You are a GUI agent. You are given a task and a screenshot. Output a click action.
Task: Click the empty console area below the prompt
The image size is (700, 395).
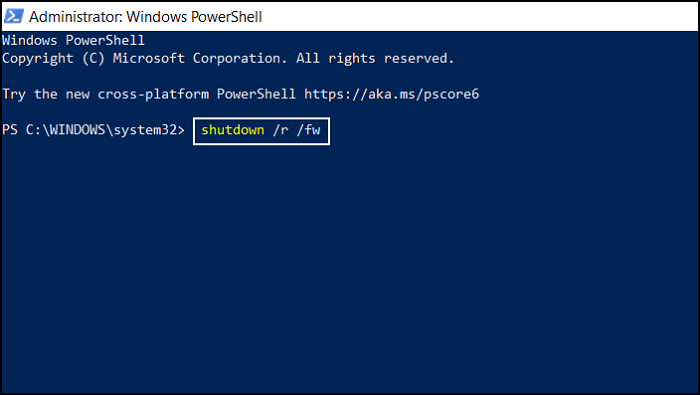[350, 268]
